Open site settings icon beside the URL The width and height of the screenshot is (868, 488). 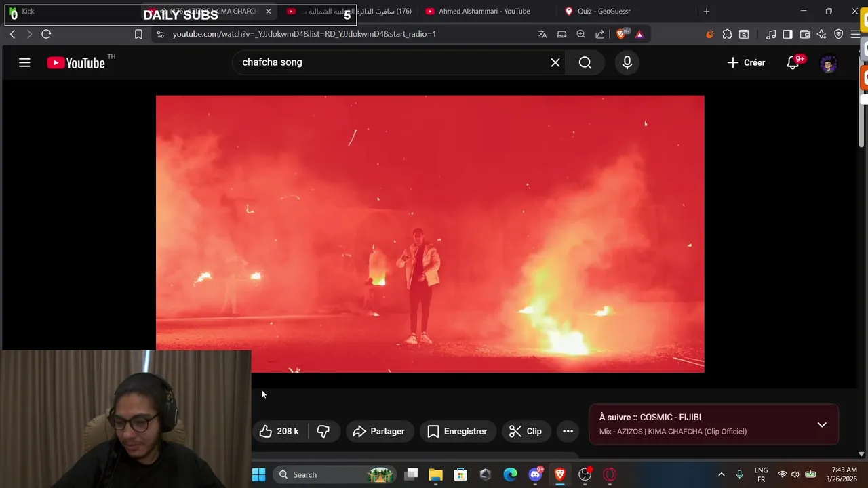[x=160, y=34]
